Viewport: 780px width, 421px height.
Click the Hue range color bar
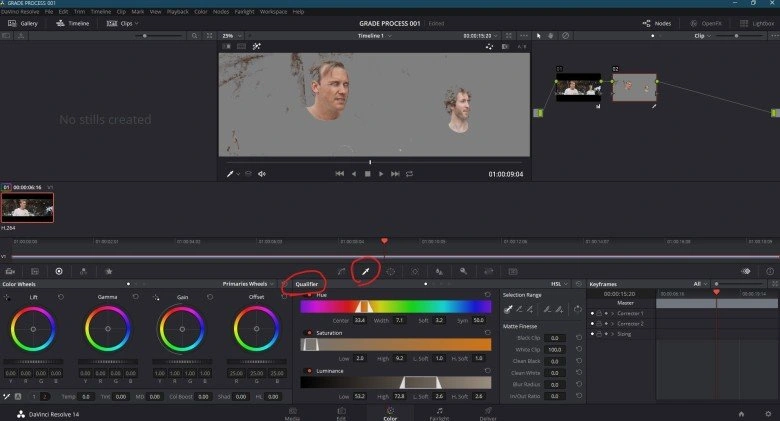tap(395, 307)
